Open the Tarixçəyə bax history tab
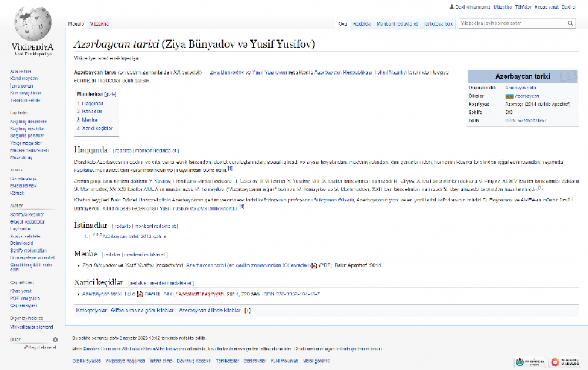588x370 pixels. (x=439, y=24)
